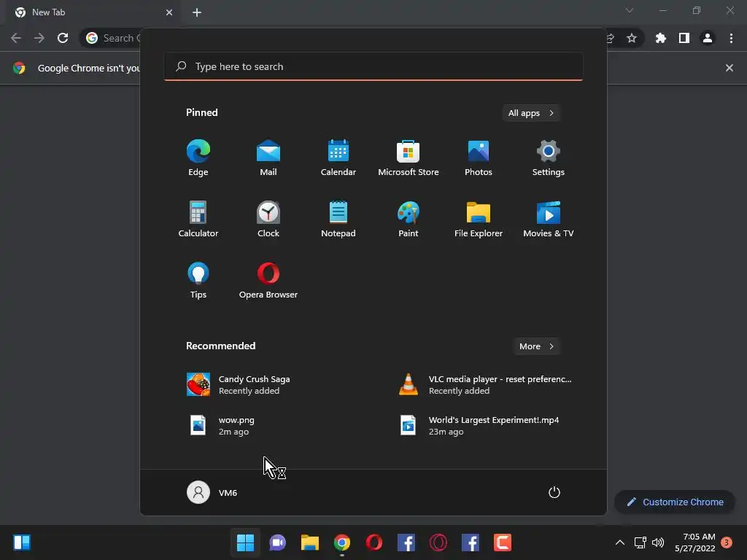This screenshot has width=747, height=560.
Task: Open the Camtasia icon on the taskbar
Action: 502,542
